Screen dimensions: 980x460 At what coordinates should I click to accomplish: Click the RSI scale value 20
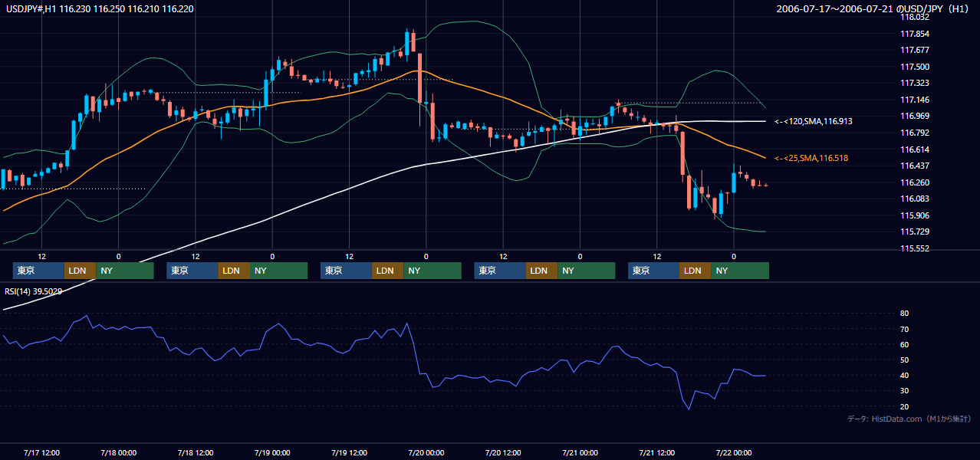click(x=905, y=406)
